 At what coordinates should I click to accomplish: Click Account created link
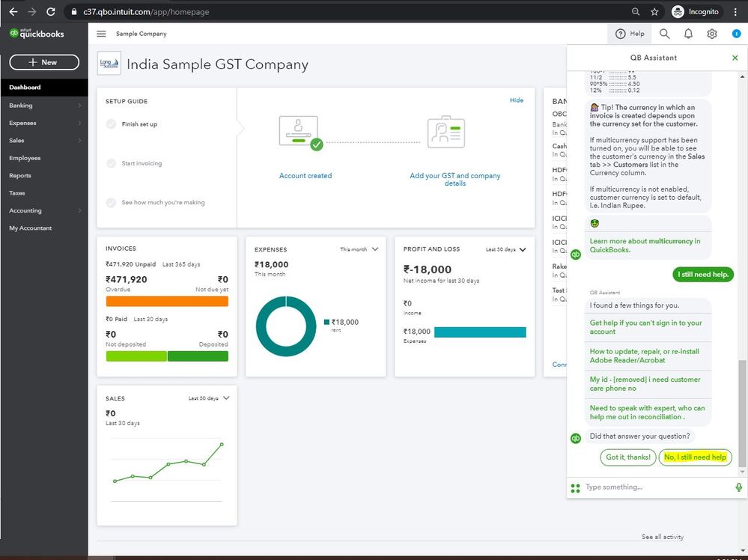305,175
